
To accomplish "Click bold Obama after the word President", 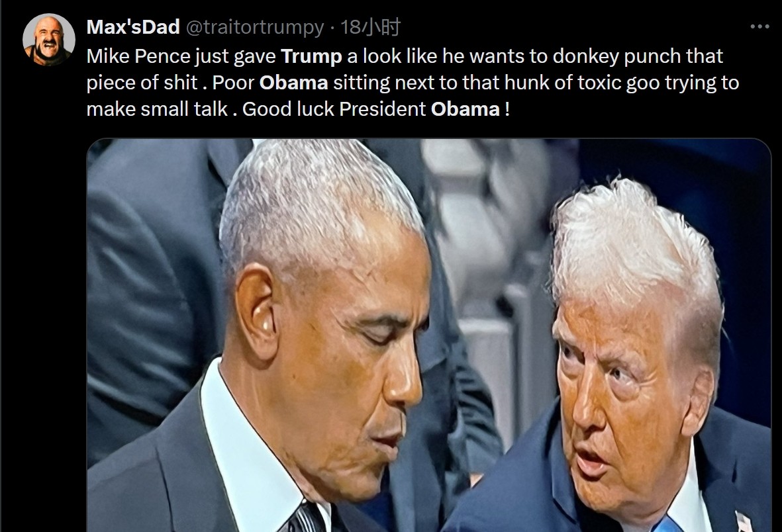I will click(465, 109).
